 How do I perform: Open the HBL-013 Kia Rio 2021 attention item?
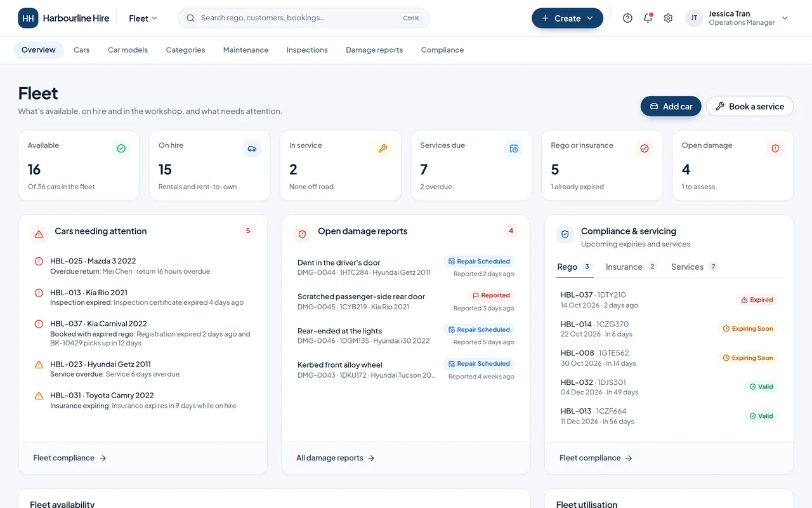click(x=143, y=297)
